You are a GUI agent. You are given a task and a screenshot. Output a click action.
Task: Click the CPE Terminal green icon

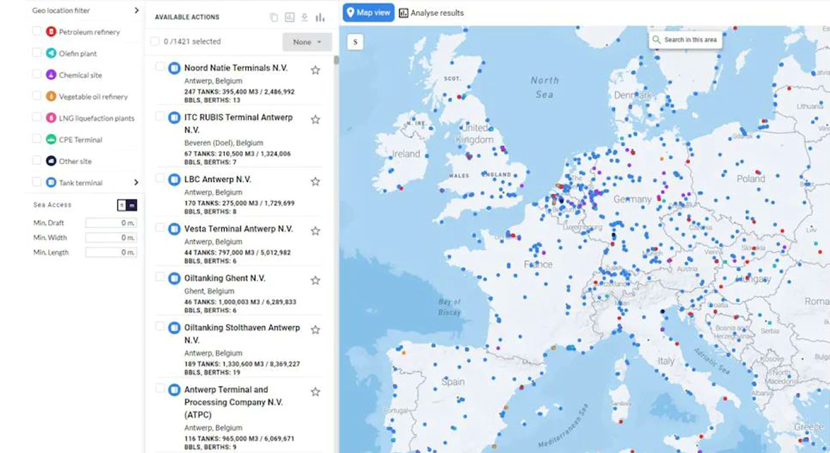point(51,139)
